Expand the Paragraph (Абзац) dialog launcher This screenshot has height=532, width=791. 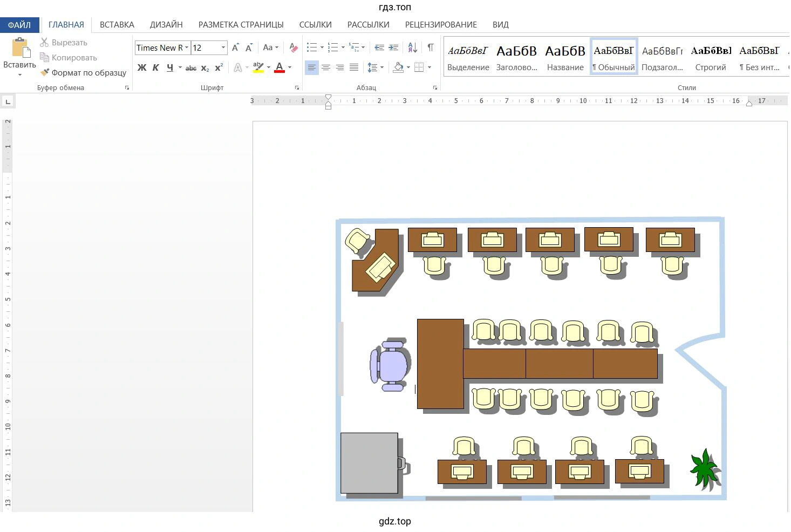coord(435,87)
